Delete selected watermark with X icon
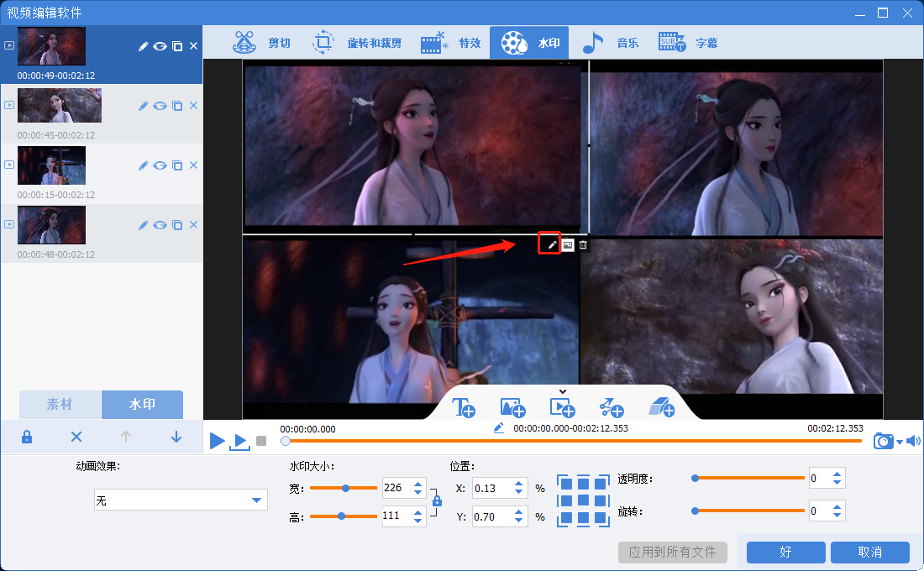 click(76, 437)
